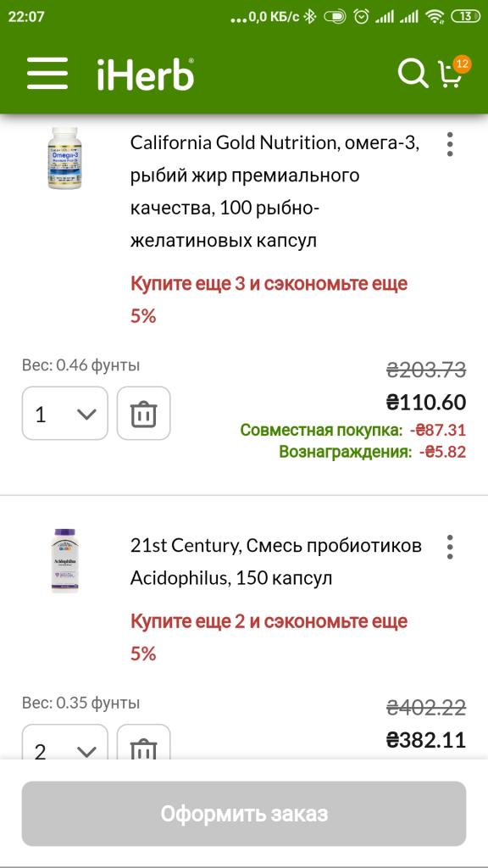Tap the Acidophilus bottle thumbnail
This screenshot has width=488, height=868.
pyautogui.click(x=64, y=561)
